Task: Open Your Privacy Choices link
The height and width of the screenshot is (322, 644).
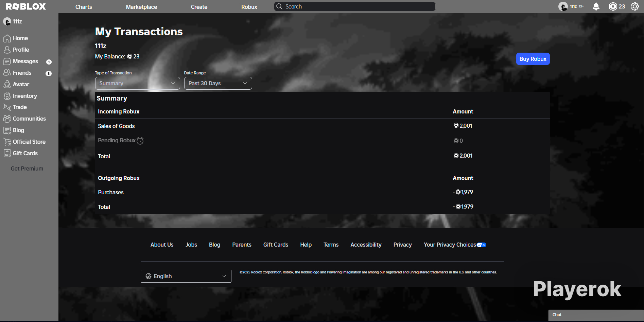Action: point(450,245)
